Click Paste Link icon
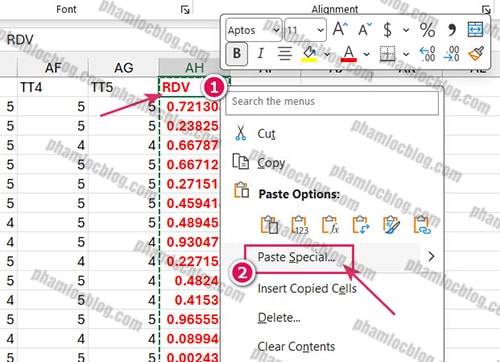 (x=422, y=225)
